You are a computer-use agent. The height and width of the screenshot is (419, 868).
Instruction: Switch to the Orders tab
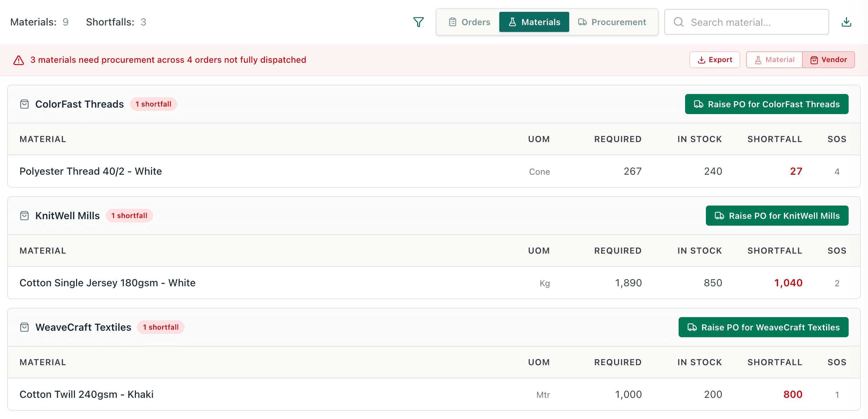(469, 22)
